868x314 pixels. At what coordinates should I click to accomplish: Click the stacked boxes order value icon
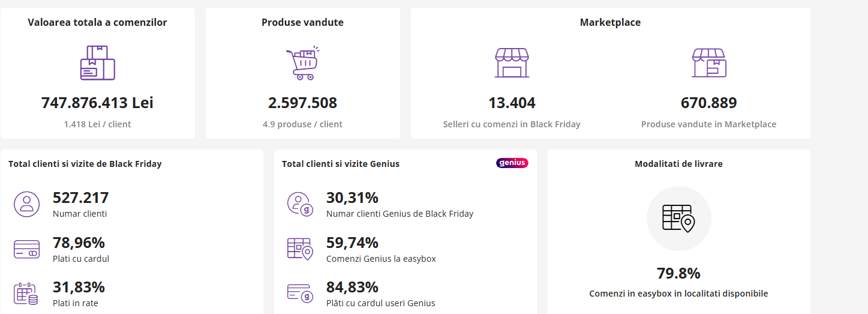coord(97,63)
